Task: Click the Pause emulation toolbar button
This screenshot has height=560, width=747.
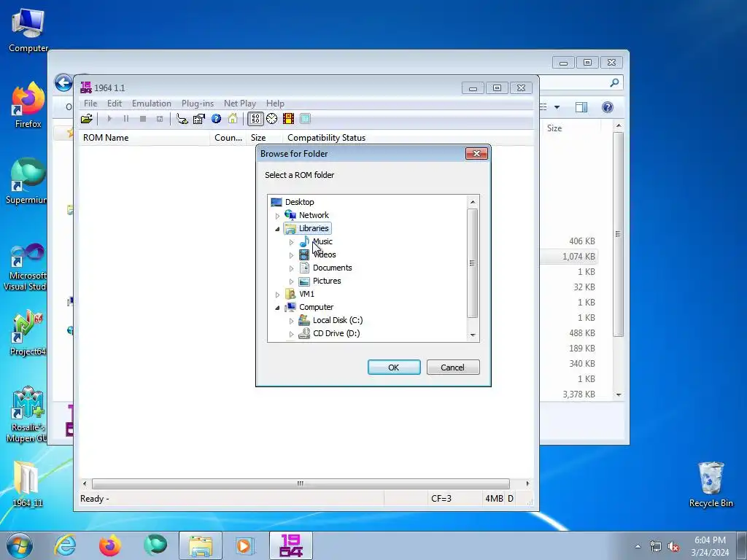Action: click(x=126, y=119)
